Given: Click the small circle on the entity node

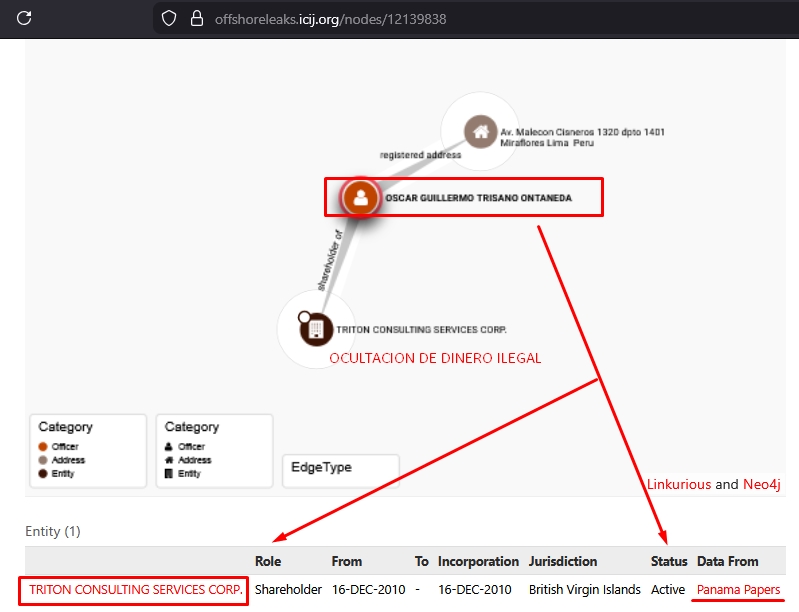Looking at the screenshot, I should [303, 317].
